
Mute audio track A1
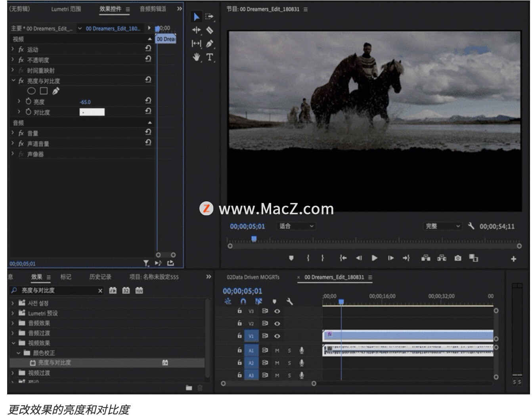click(x=277, y=350)
